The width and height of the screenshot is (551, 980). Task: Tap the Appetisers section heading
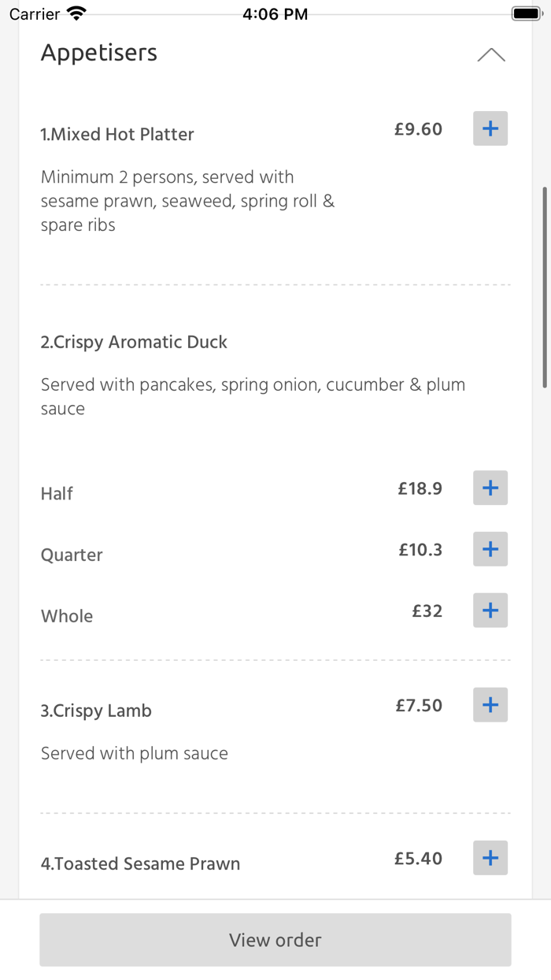(x=99, y=53)
